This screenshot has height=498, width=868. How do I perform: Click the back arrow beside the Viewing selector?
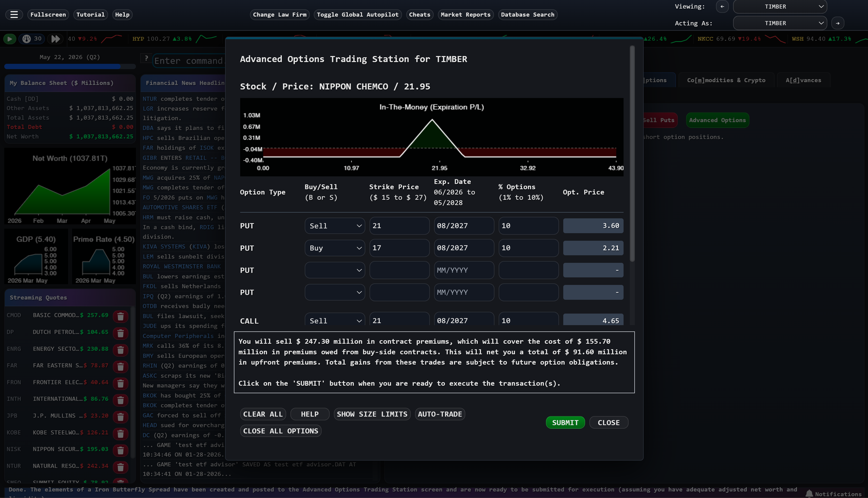pos(722,7)
